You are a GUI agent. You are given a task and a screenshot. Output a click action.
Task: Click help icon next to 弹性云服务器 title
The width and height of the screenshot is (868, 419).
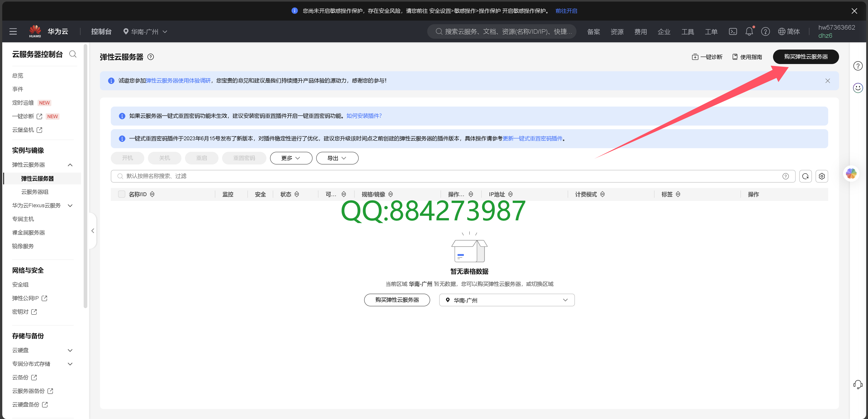tap(151, 57)
